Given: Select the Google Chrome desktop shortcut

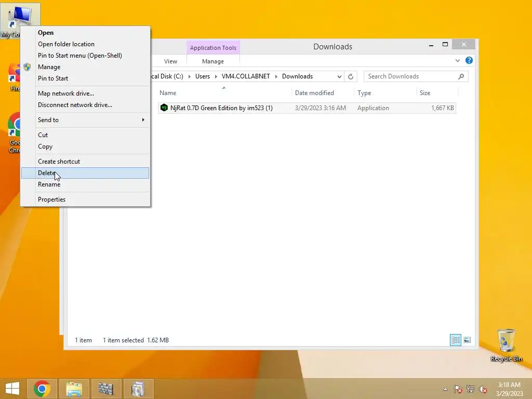Looking at the screenshot, I should click(x=14, y=133).
